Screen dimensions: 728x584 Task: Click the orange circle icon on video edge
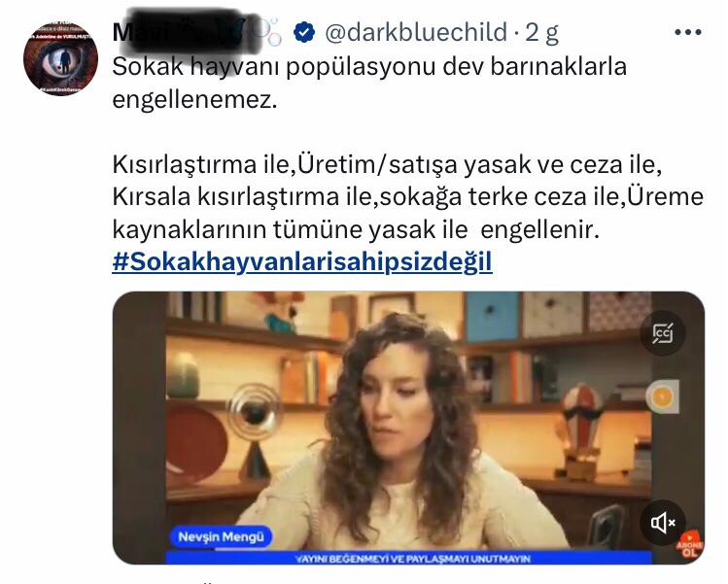[x=662, y=396]
